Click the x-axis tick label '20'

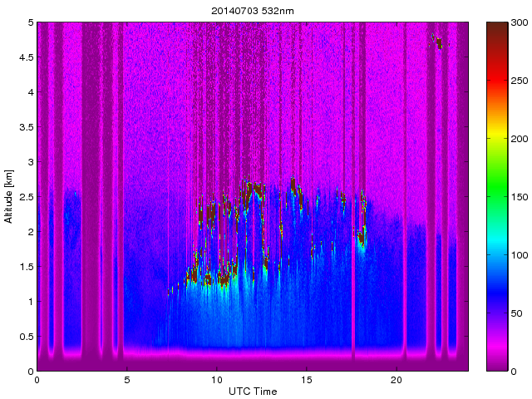(x=397, y=380)
